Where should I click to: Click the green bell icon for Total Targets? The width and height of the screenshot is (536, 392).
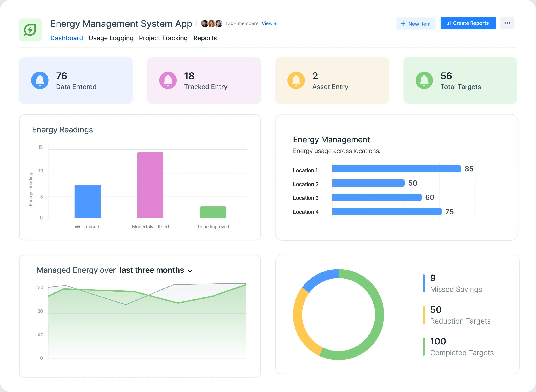(x=424, y=81)
